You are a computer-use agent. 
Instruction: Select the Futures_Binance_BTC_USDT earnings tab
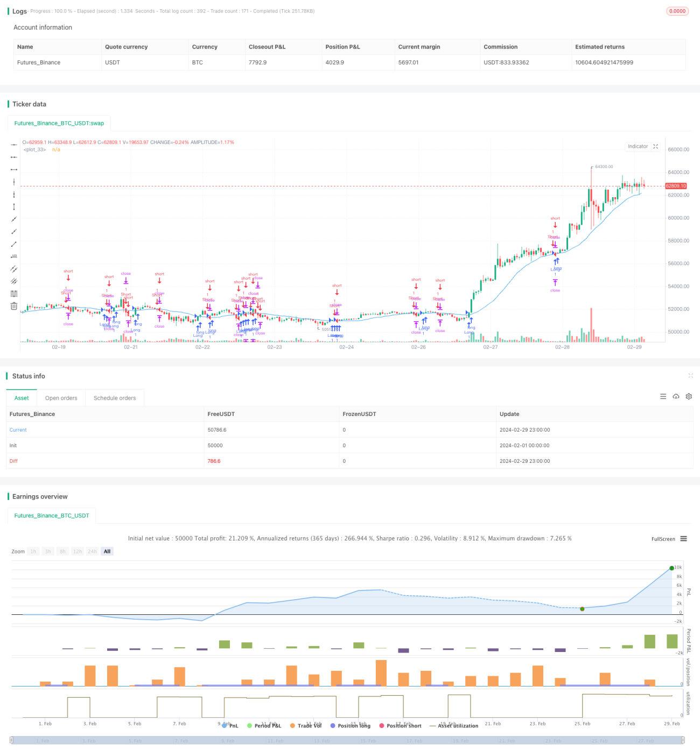(52, 516)
